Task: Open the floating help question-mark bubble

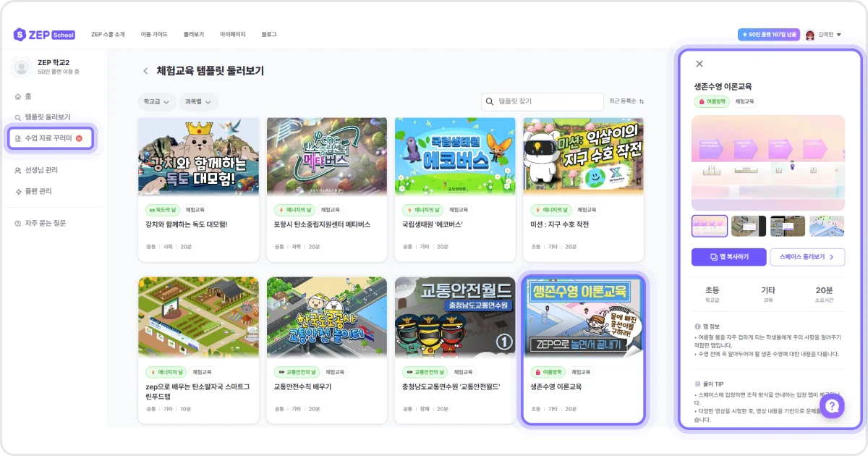Action: pyautogui.click(x=832, y=406)
